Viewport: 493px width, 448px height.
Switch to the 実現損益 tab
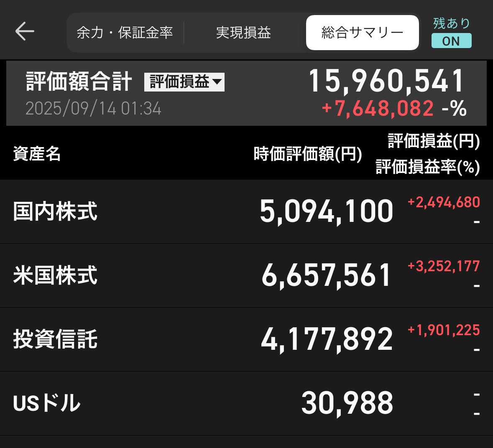click(244, 33)
